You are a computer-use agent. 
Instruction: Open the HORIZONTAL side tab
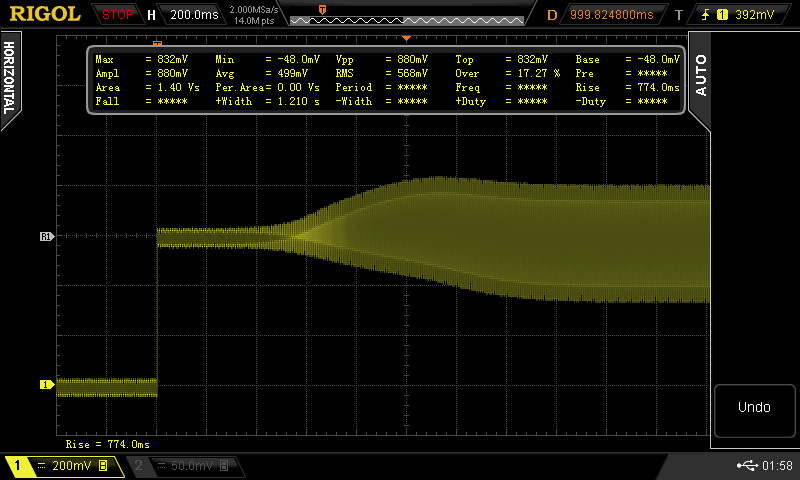[9, 80]
